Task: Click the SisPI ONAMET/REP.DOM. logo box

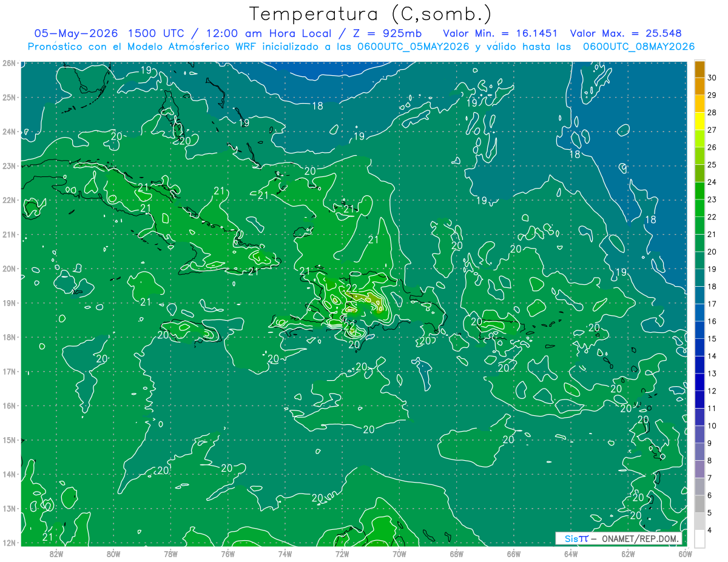Action: (x=618, y=538)
